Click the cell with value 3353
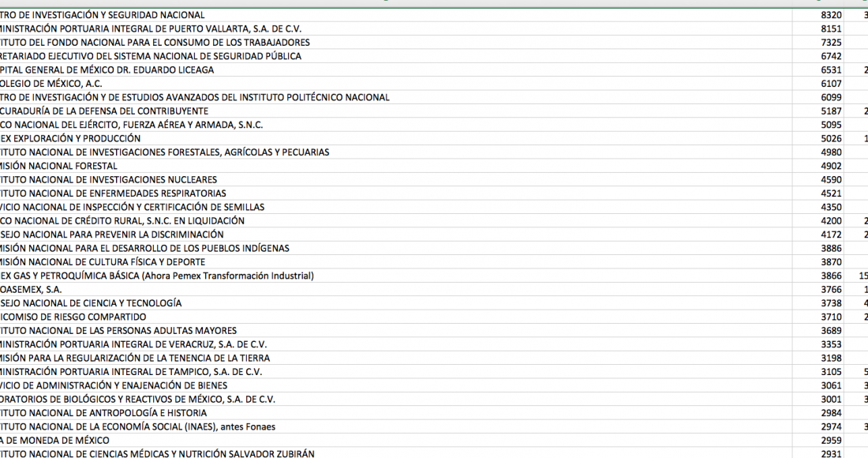Viewport: 868px width, 458px height. [831, 344]
